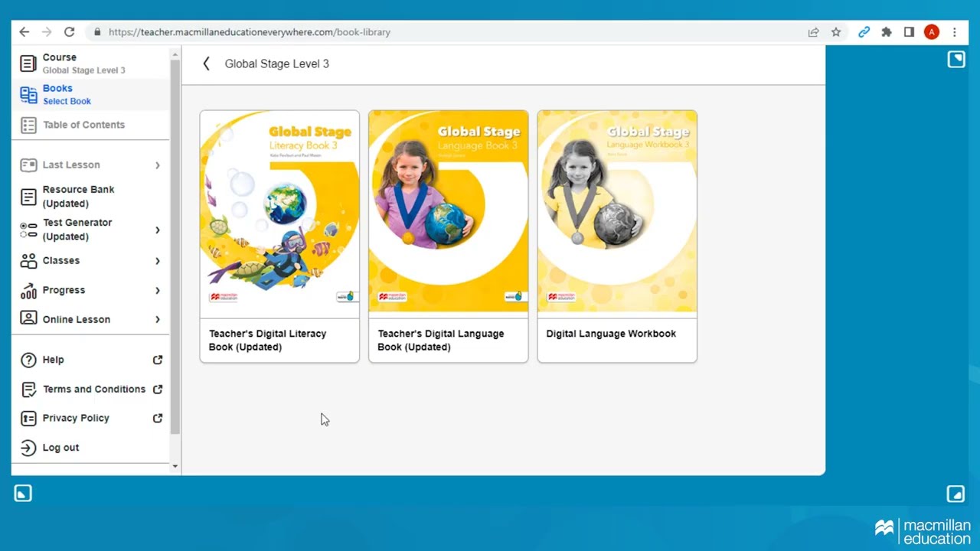Click the site lock icon in address bar
This screenshot has height=551, width=980.
(x=97, y=32)
